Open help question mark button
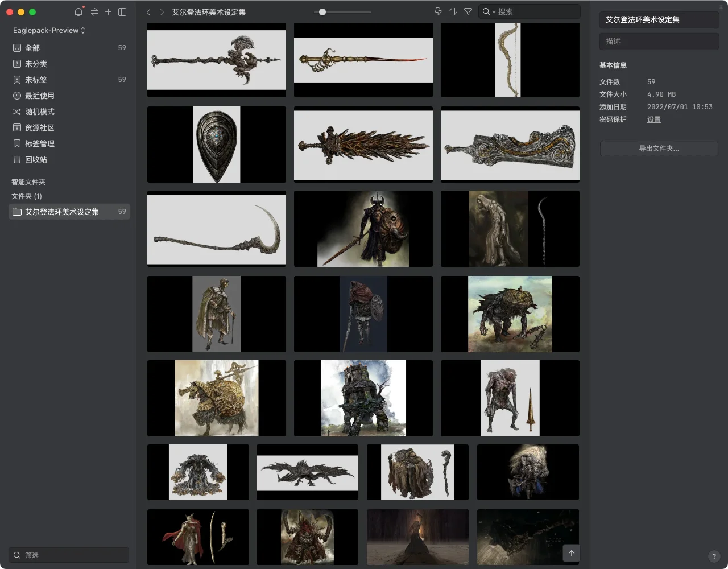The width and height of the screenshot is (728, 569). pyautogui.click(x=714, y=556)
